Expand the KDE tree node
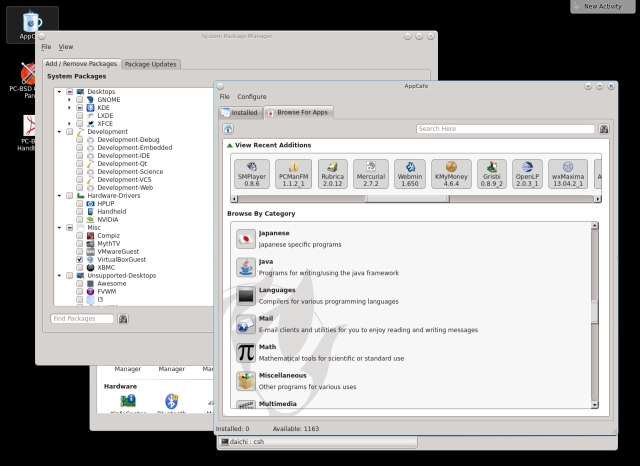The image size is (640, 466). [69, 108]
